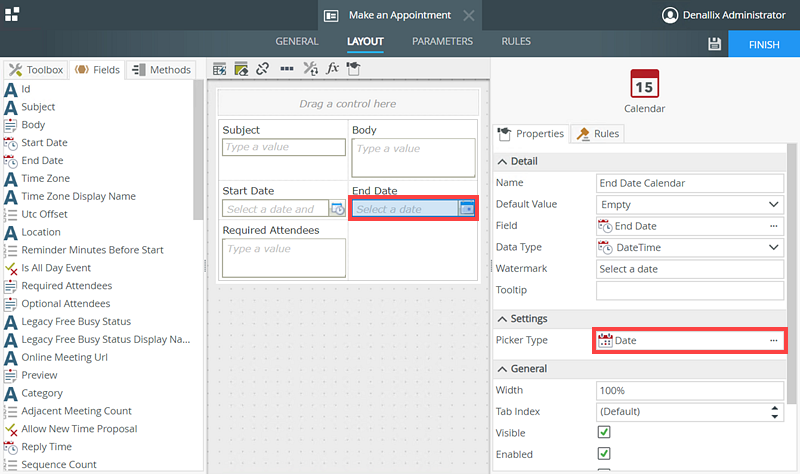Click the FINISH button
Viewport: 800px width, 474px height.
point(763,45)
